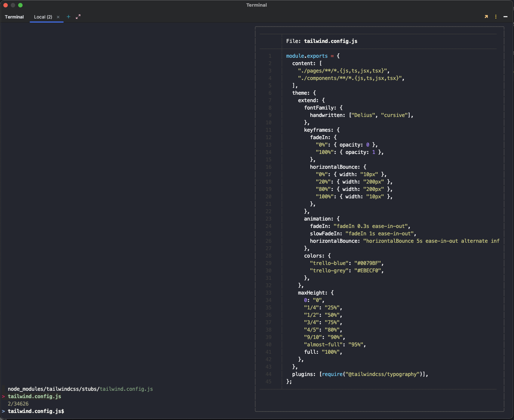Viewport: 514px width, 420px height.
Task: Click the horizontalBounce: { keyframe line
Action: pos(338,167)
